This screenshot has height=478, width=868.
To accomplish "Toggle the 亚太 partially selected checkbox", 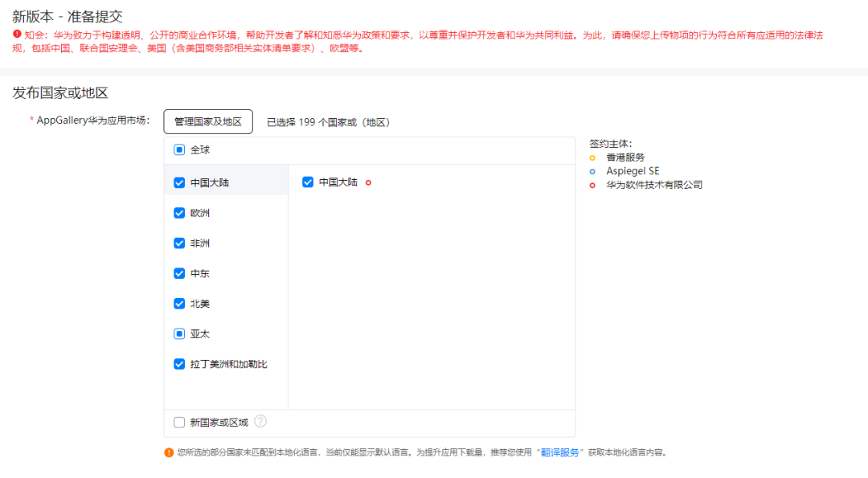I will [179, 333].
